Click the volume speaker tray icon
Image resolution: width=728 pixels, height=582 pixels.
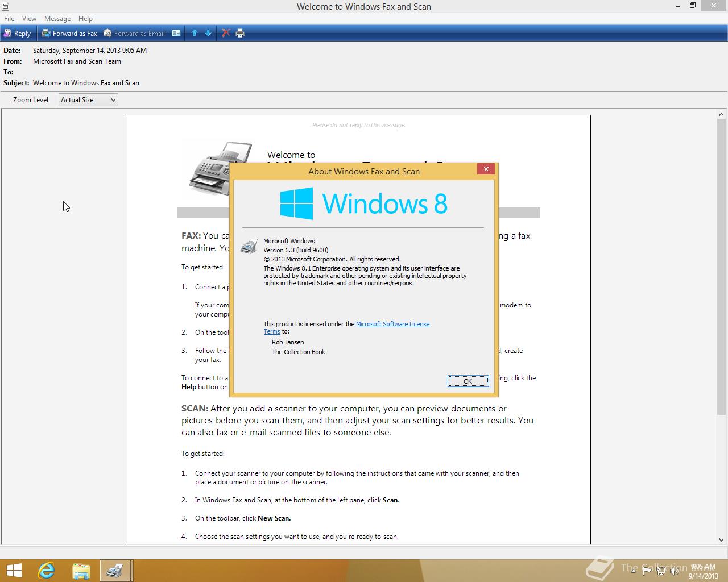pyautogui.click(x=675, y=571)
